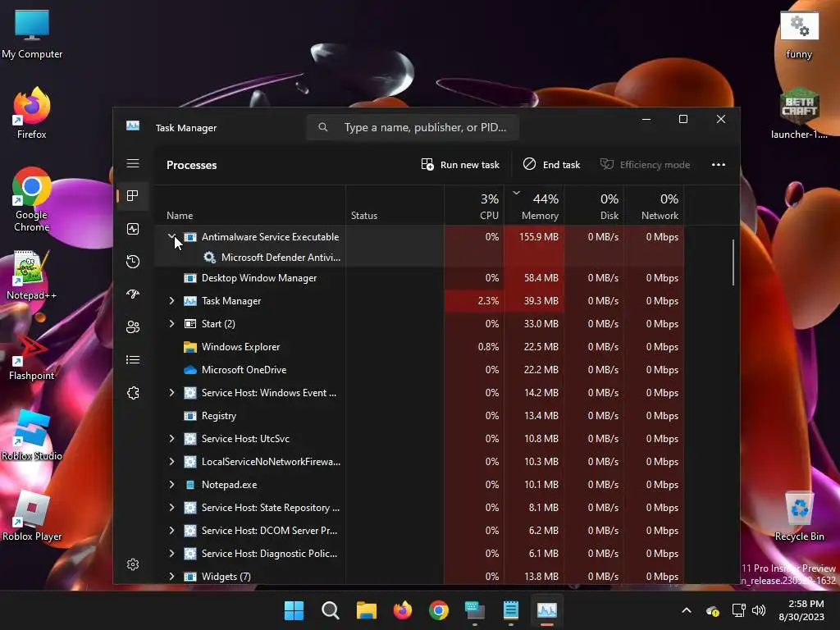Sort processes by the Disk column header
This screenshot has width=840, height=630.
pyautogui.click(x=594, y=206)
